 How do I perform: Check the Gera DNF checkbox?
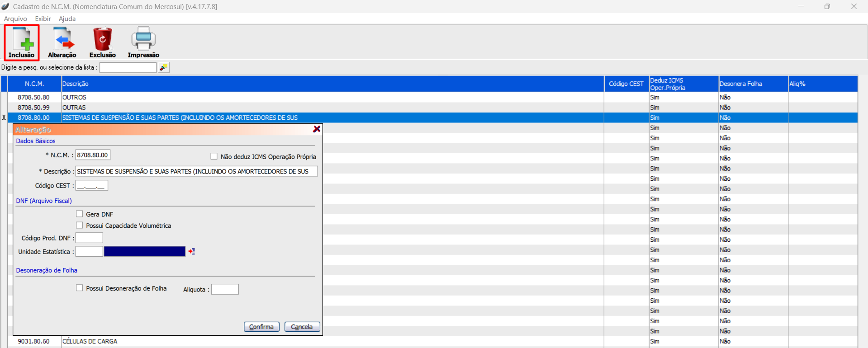click(x=80, y=214)
